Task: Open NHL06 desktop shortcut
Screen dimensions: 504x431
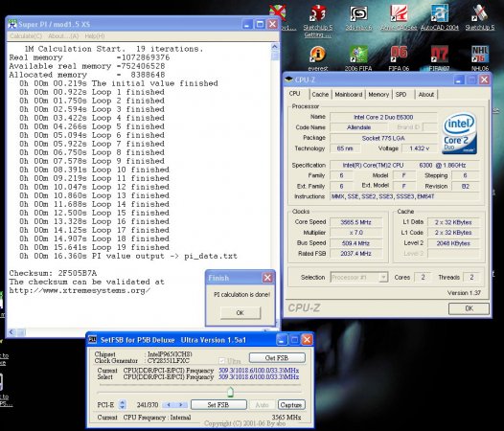Action: click(480, 58)
